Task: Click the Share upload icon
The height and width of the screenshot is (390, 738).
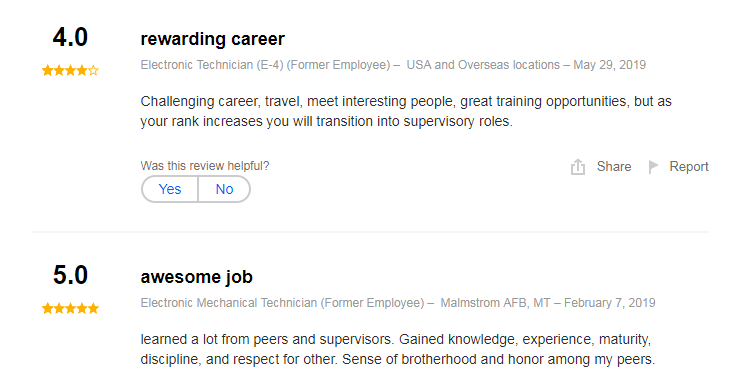Action: (x=578, y=167)
